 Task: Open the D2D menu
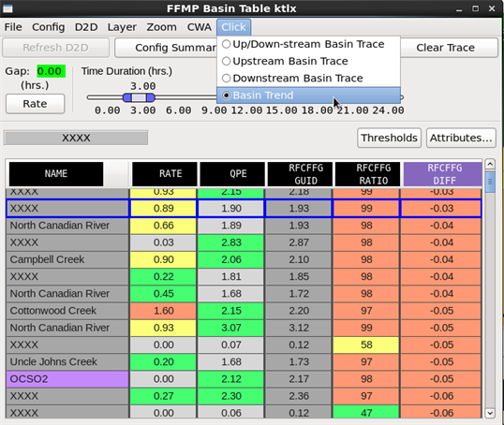(x=86, y=27)
